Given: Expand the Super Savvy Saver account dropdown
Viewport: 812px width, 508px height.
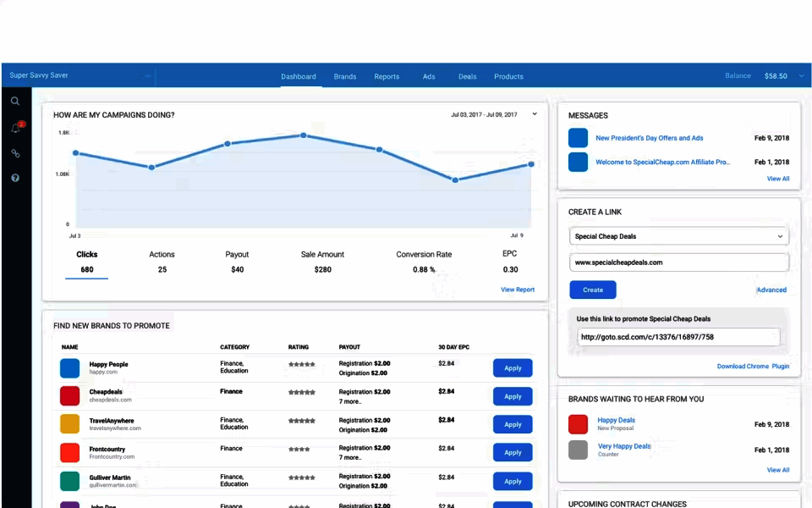Looking at the screenshot, I should coord(147,76).
